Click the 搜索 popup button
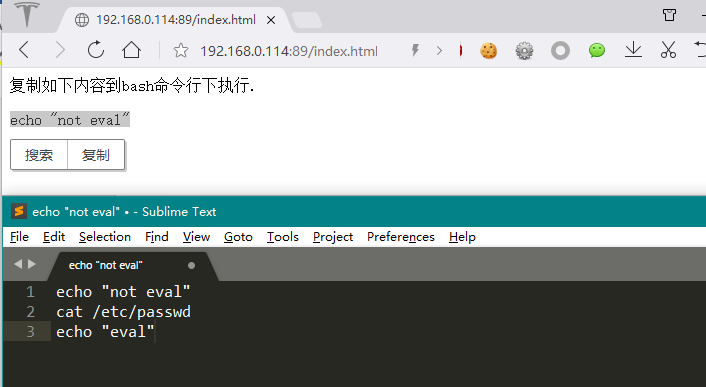Screen dimensions: 706x387 pyautogui.click(x=39, y=155)
